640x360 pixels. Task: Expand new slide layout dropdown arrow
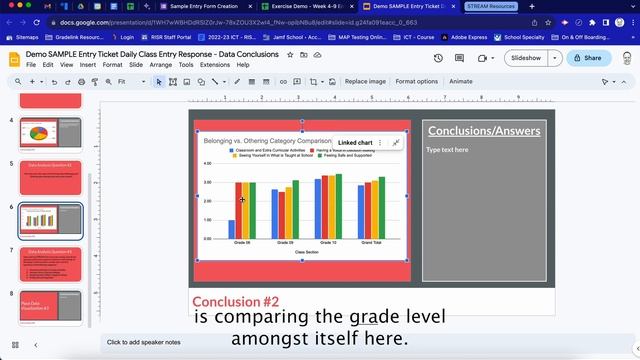(42, 82)
